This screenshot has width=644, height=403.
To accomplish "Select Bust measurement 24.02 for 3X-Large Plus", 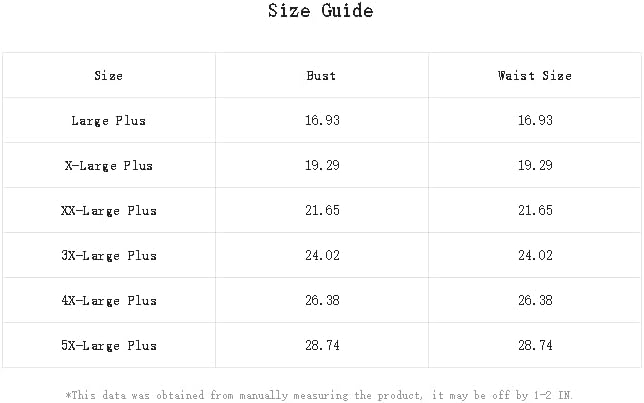I will (321, 256).
